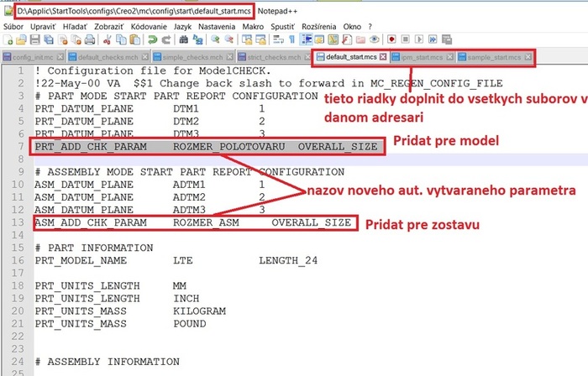Image resolution: width=588 pixels, height=376 pixels.
Task: Click the Zoom in magnifier icon
Action: point(216,40)
